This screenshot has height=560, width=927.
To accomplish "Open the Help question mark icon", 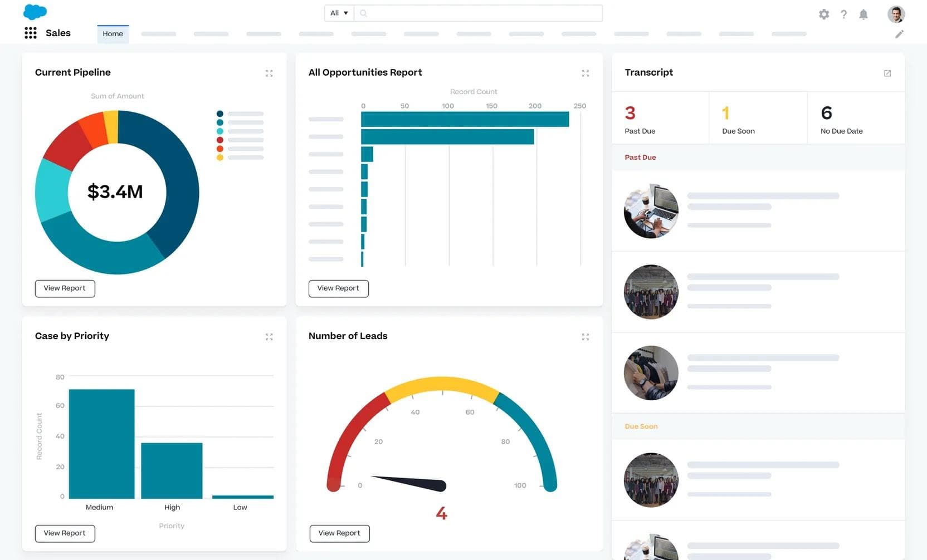I will point(843,14).
